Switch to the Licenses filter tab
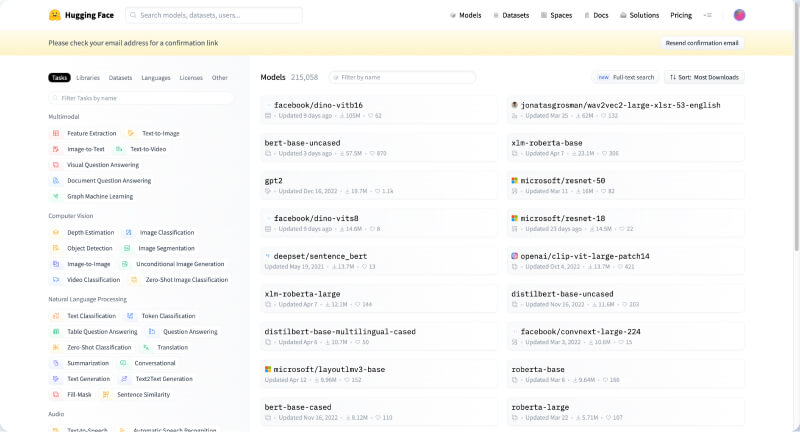Viewport: 800px width, 432px height. point(191,77)
